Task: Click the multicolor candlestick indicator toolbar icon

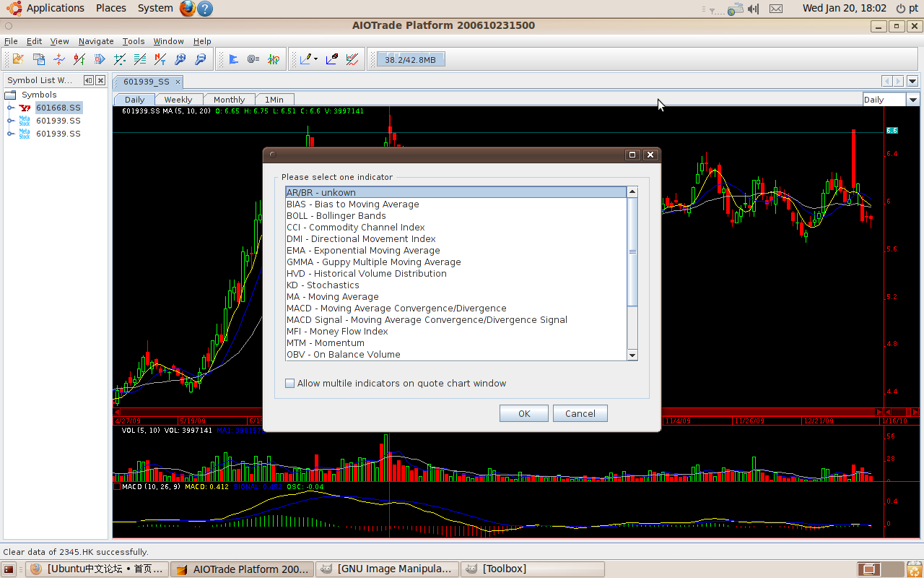Action: (274, 59)
